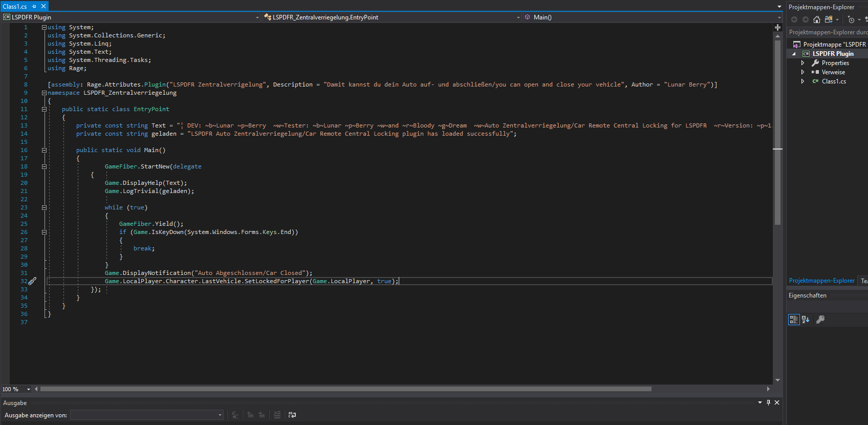868x425 pixels.
Task: Click the horizontal scrollbar of the code editor
Action: 345,389
